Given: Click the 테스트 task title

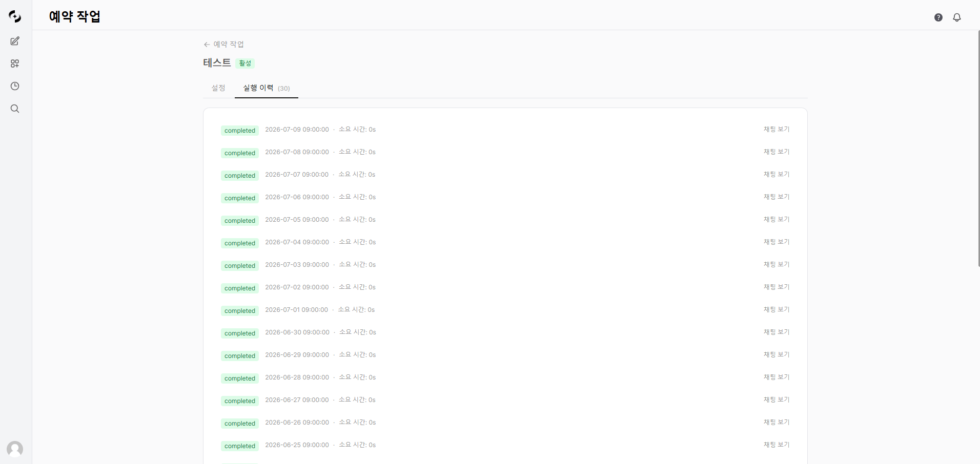Looking at the screenshot, I should tap(217, 62).
